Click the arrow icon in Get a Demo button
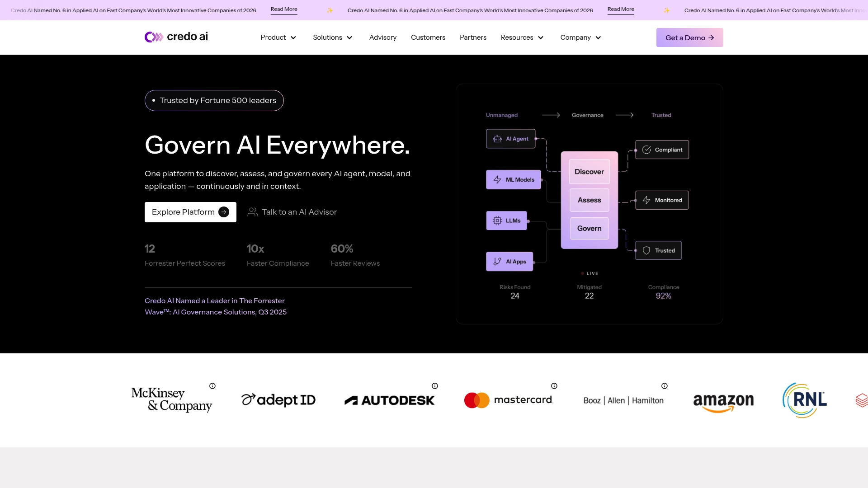This screenshot has height=488, width=868. tap(711, 38)
